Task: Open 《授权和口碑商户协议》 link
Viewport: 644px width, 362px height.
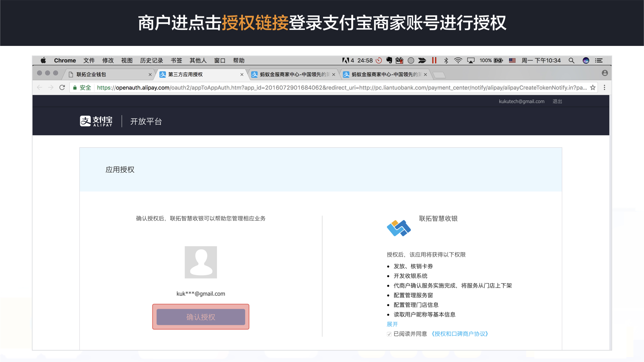Action: pos(460,334)
